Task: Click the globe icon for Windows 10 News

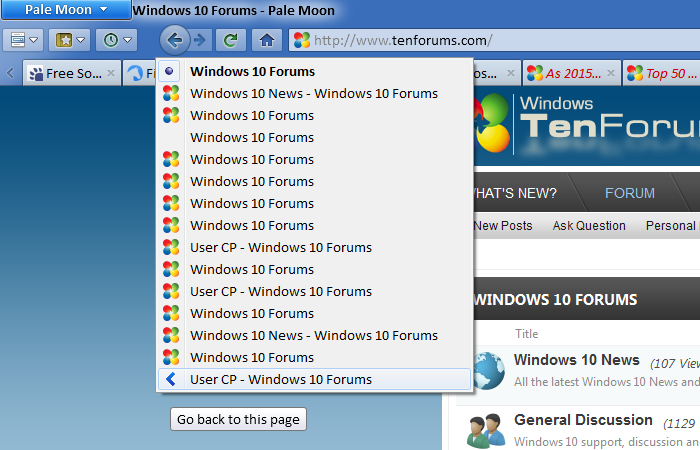Action: click(x=491, y=370)
